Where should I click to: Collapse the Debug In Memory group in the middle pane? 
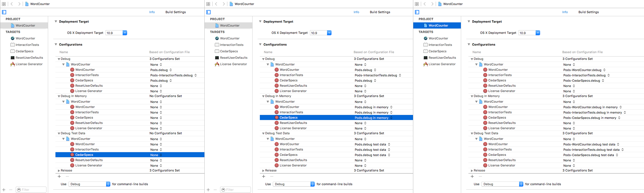coord(263,96)
